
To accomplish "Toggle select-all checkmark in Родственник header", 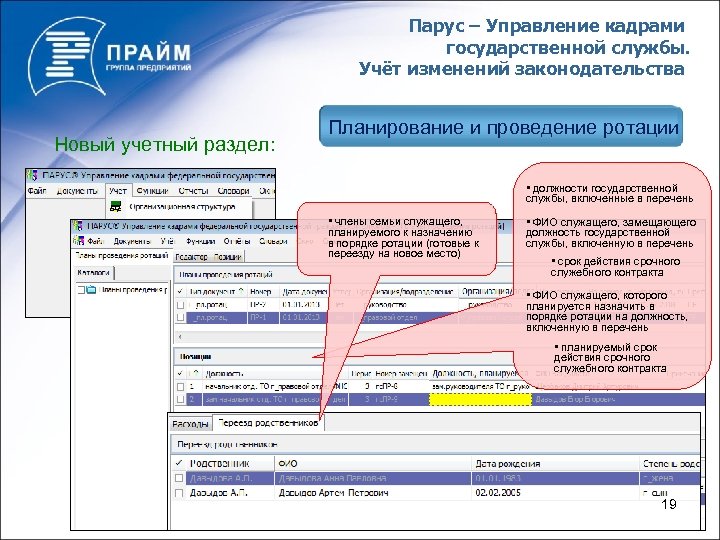I will [179, 464].
